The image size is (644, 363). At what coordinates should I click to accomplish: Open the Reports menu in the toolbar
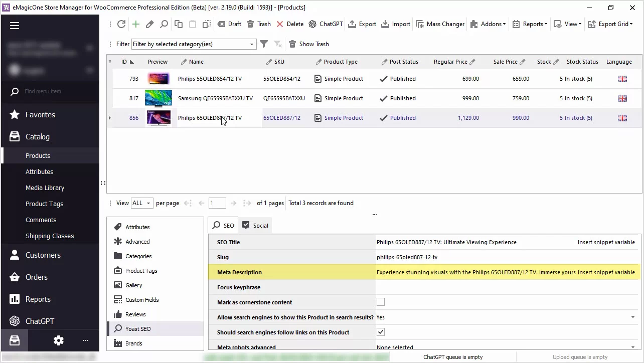point(530,24)
